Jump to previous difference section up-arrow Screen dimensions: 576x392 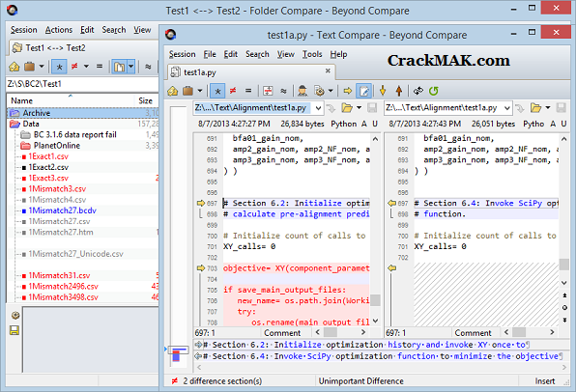click(399, 91)
